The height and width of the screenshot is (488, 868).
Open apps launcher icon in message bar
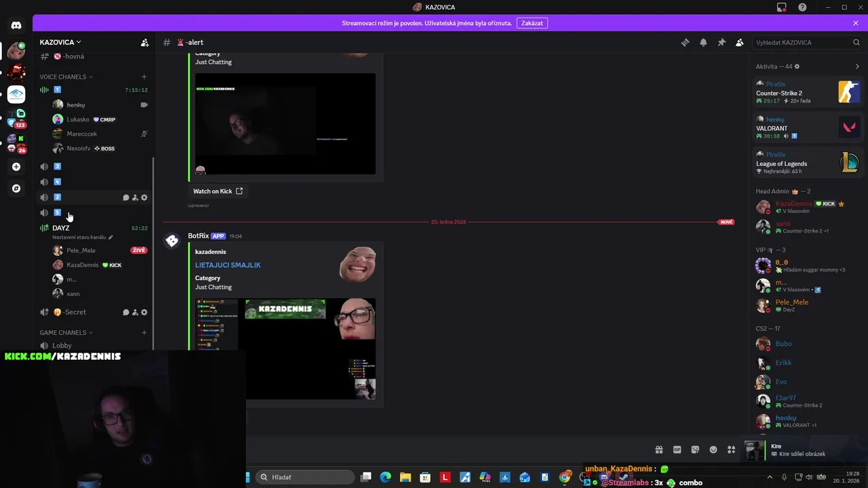tap(731, 450)
